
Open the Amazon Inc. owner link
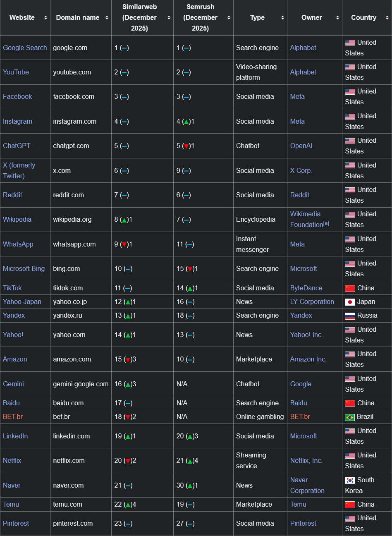click(x=308, y=359)
